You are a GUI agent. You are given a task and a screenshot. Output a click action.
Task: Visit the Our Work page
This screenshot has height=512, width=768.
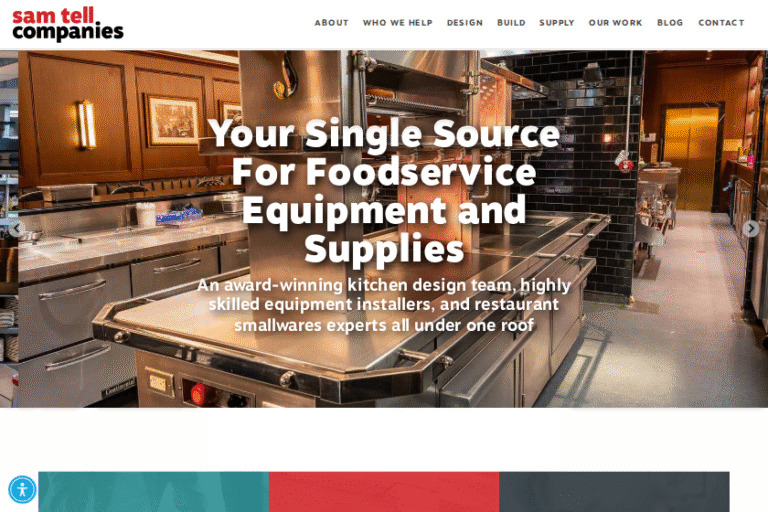click(x=616, y=23)
